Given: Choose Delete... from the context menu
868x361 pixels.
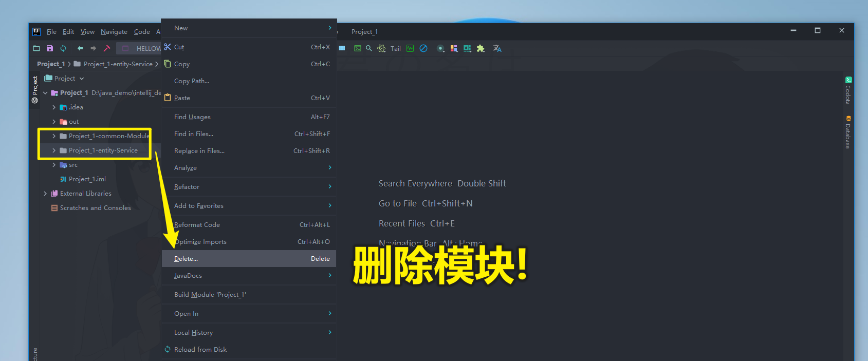Looking at the screenshot, I should [249, 259].
